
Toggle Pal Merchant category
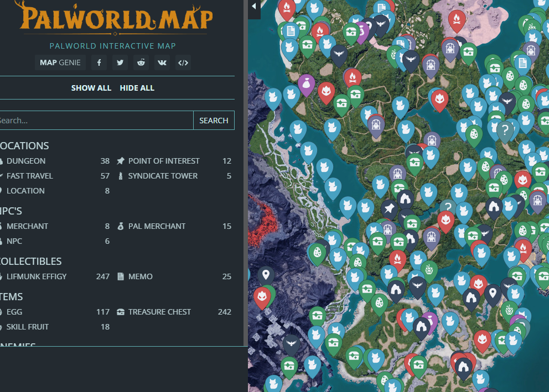pyautogui.click(x=157, y=226)
